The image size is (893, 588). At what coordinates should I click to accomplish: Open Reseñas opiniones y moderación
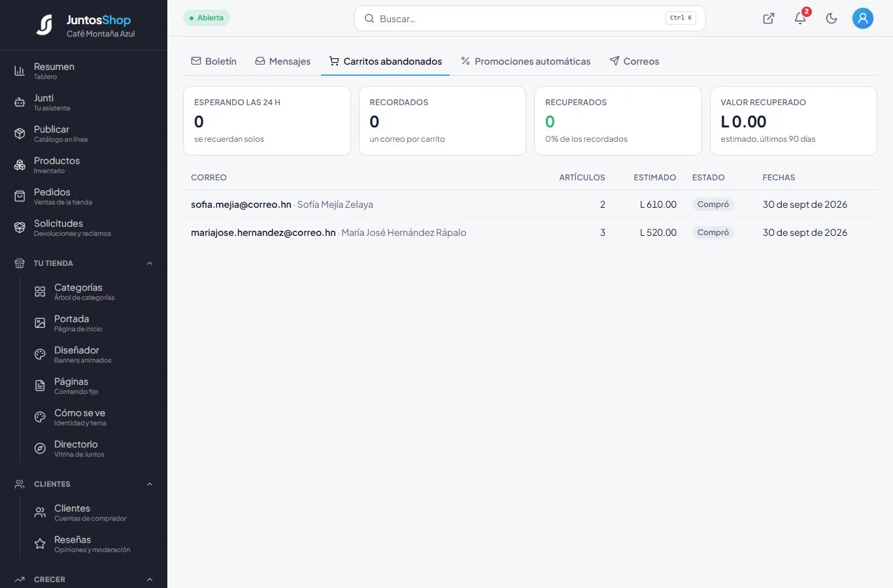click(x=93, y=544)
